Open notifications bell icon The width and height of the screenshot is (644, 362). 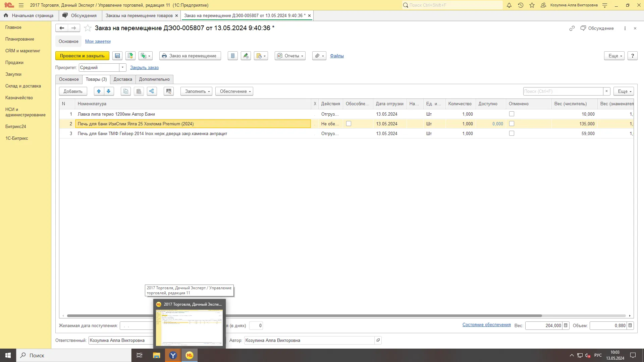coord(509,5)
